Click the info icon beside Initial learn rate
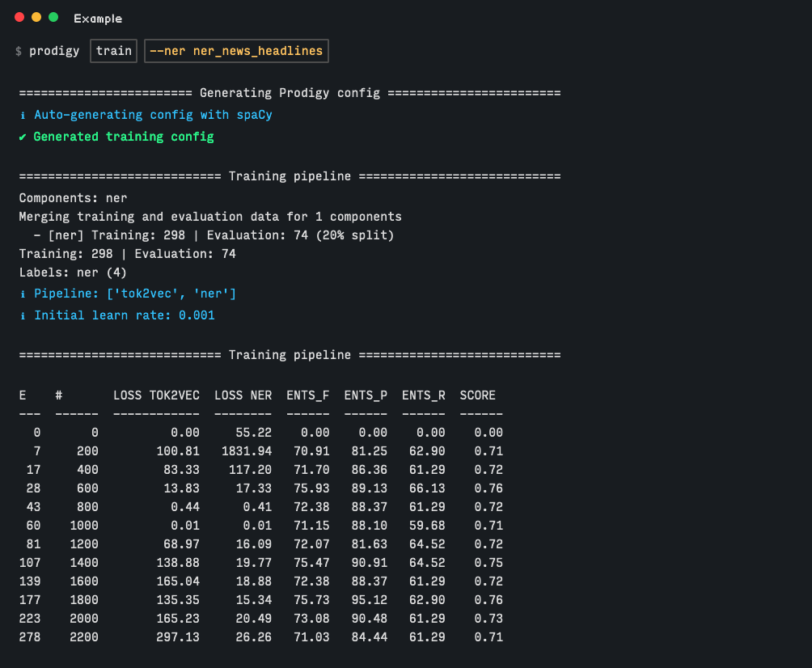812x668 pixels. (23, 315)
